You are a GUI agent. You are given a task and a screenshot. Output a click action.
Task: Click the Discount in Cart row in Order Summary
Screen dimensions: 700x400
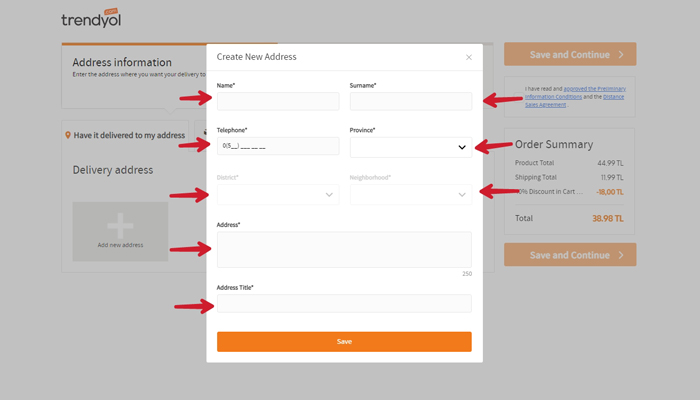pyautogui.click(x=569, y=191)
